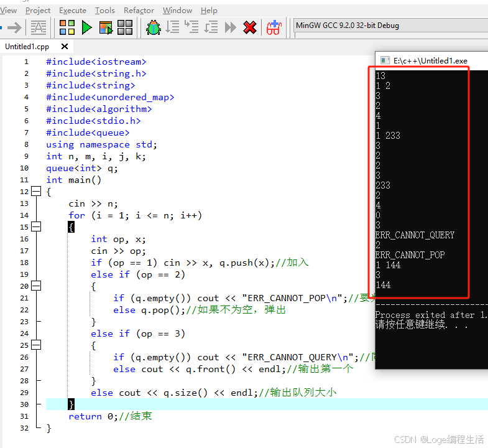Stop execution with the red X icon
The width and height of the screenshot is (488, 448).
point(250,27)
